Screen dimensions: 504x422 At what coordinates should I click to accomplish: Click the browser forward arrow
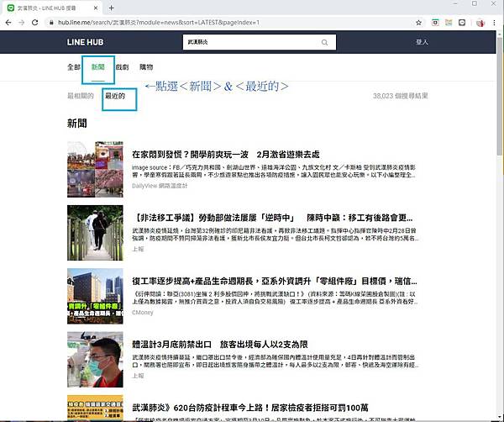pos(22,23)
